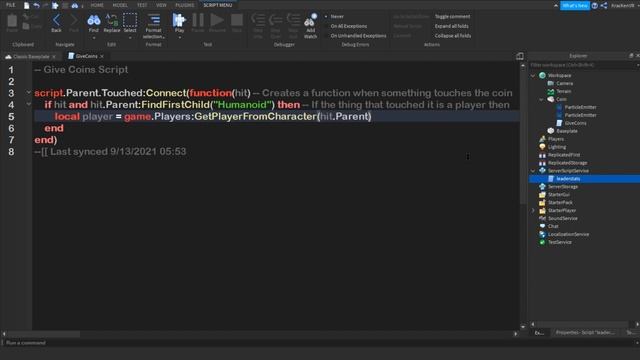Click the TestService green check icon
The width and height of the screenshot is (640, 360).
point(542,242)
